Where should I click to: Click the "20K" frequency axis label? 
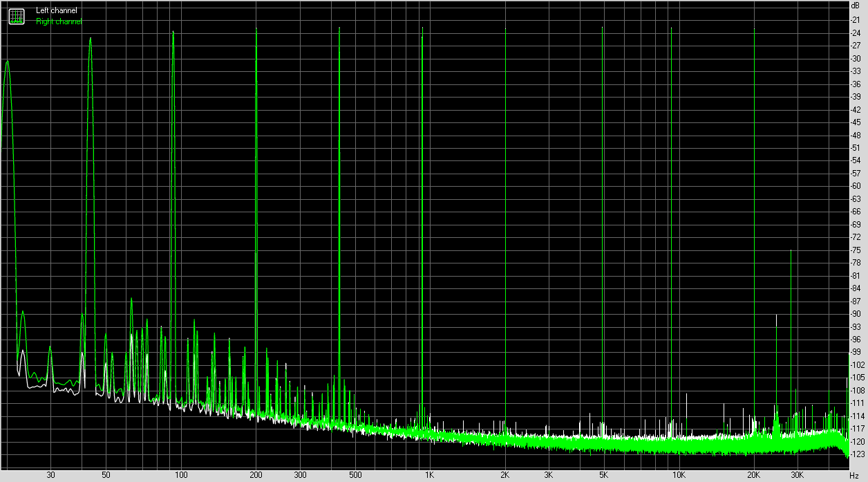754,475
